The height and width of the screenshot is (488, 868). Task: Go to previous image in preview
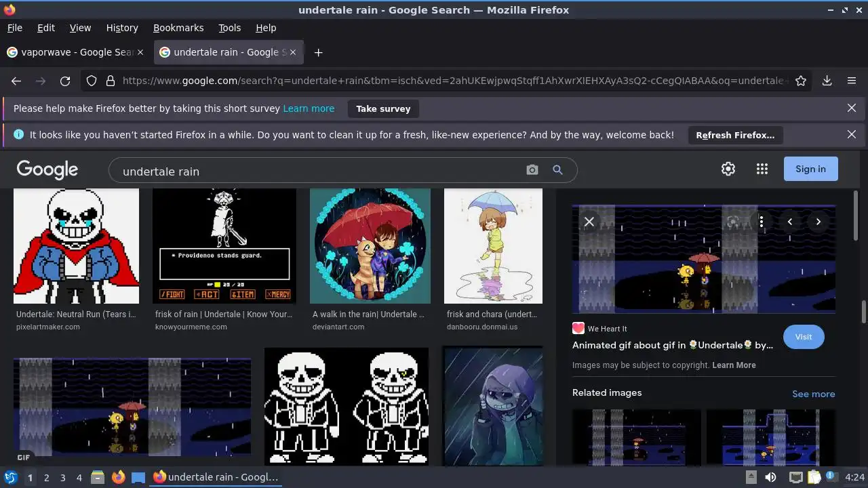(x=790, y=222)
